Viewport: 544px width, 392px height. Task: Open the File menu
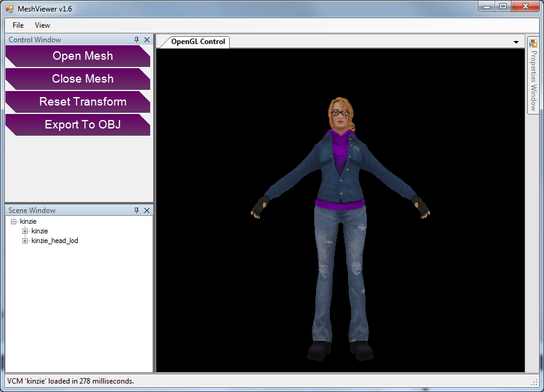[18, 25]
